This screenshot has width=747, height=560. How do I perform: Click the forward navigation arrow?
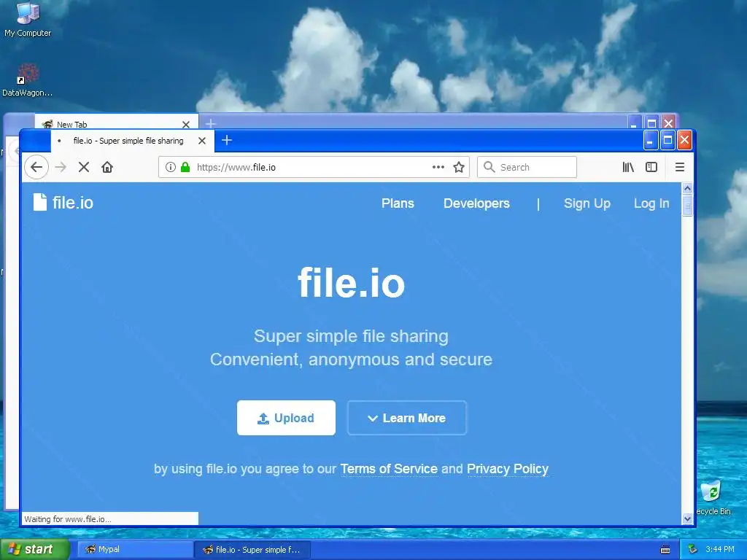click(61, 167)
